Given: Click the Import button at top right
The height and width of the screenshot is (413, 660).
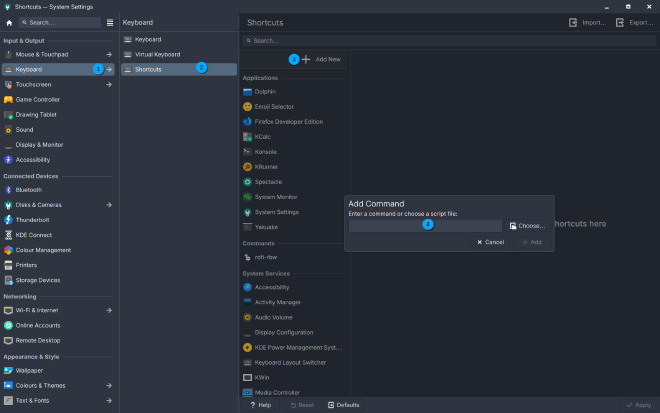Looking at the screenshot, I should [588, 22].
